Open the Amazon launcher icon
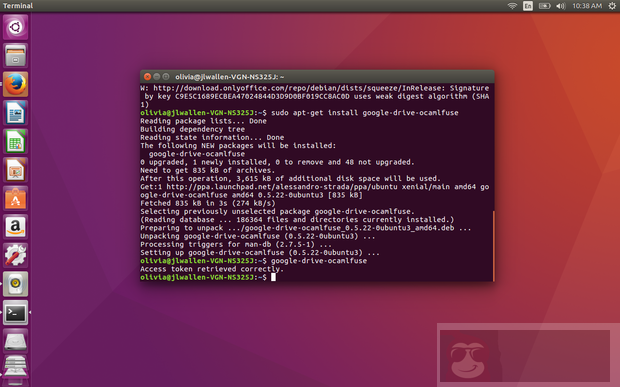Screen dimensions: 620x387 click(x=15, y=227)
